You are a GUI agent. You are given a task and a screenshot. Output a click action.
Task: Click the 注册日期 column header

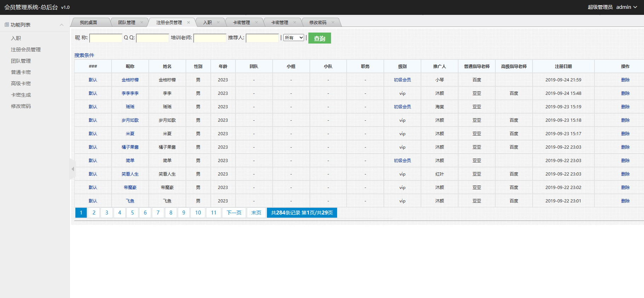(x=563, y=67)
